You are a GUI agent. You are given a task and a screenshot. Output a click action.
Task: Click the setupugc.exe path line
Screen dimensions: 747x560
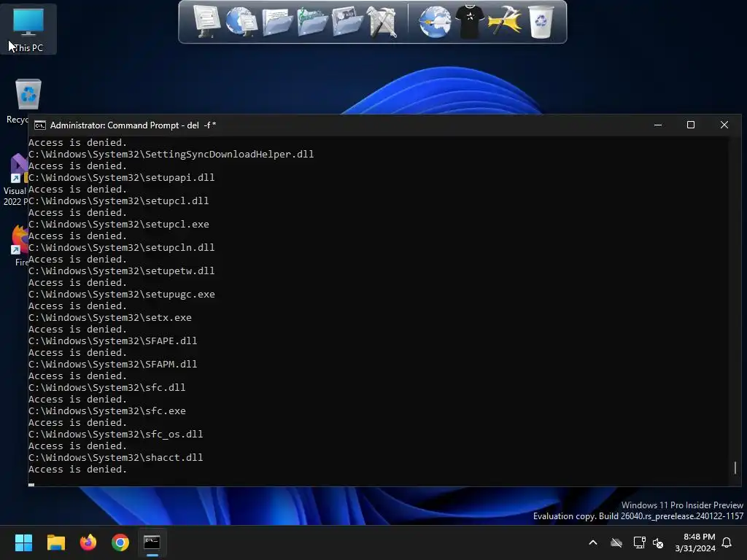click(122, 295)
